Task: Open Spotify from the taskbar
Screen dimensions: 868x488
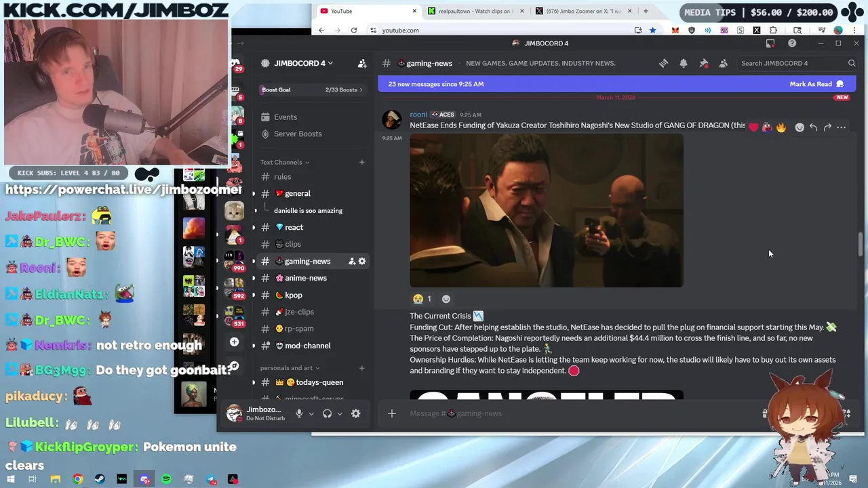Action: pyautogui.click(x=166, y=479)
